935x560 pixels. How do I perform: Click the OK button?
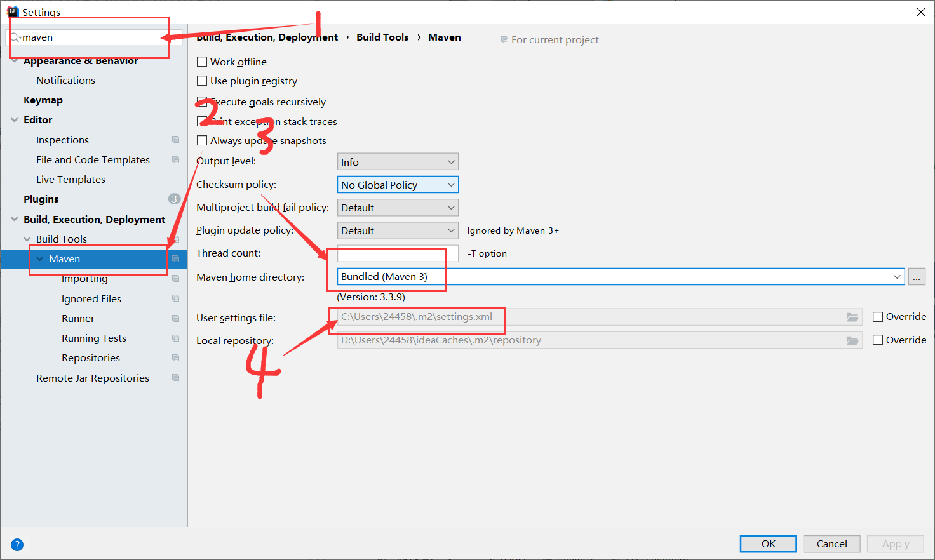(x=769, y=544)
